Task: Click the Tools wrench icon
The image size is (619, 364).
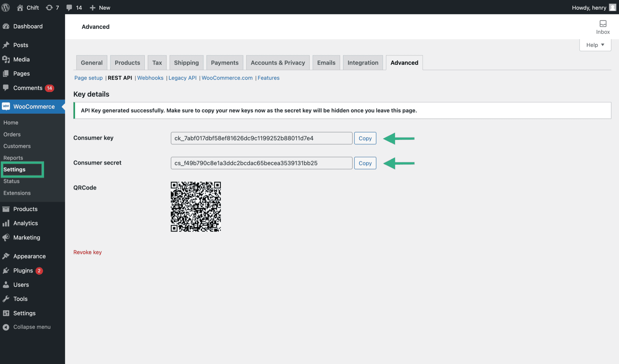Action: [x=6, y=299]
